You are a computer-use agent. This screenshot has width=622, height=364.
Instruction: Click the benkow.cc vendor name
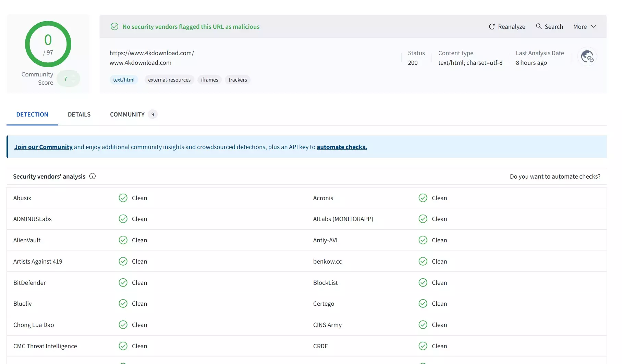click(x=327, y=261)
